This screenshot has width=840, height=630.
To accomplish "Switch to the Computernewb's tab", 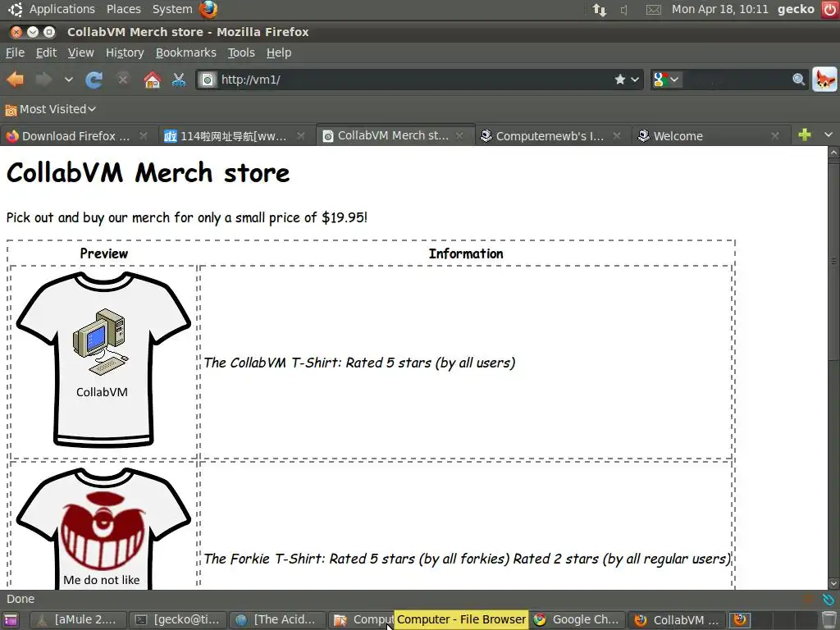I will pos(550,136).
